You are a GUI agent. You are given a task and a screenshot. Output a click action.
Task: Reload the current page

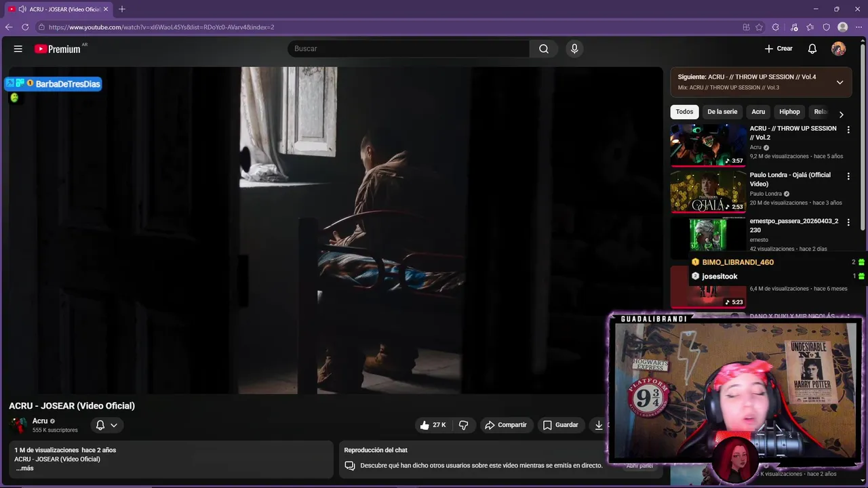tap(25, 27)
